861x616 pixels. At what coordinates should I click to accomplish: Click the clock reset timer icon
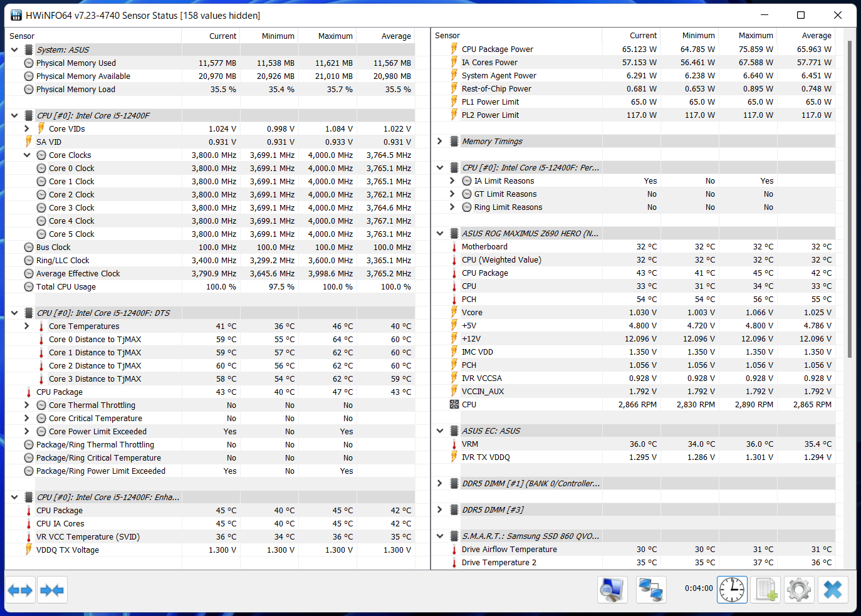pyautogui.click(x=732, y=590)
